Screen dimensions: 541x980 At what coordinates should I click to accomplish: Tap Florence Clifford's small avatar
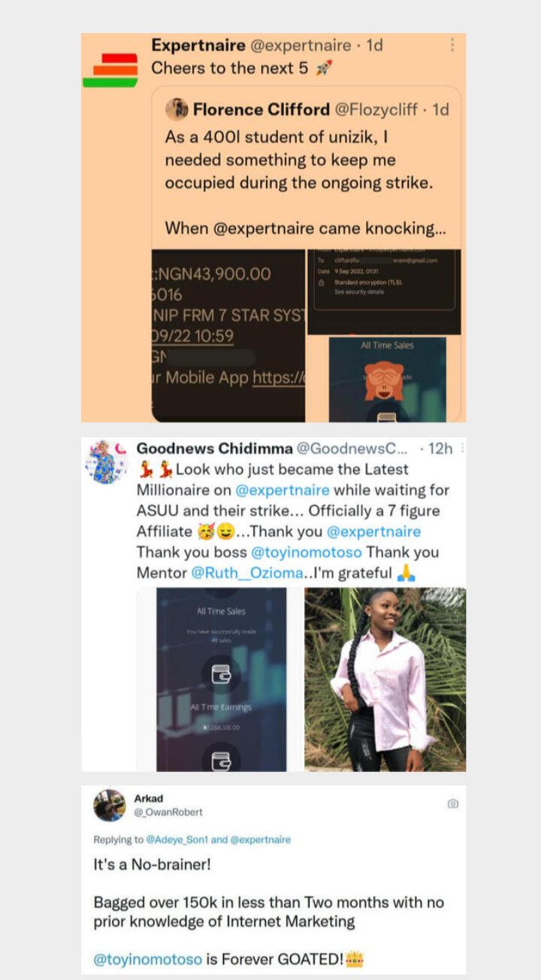coord(177,110)
